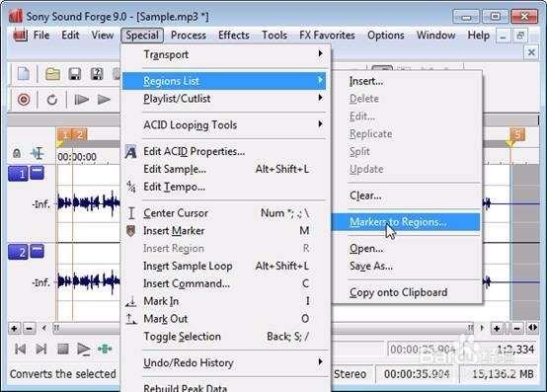Expand ACID Looping Tools submenu
Screen dimensions: 547x392
point(224,124)
